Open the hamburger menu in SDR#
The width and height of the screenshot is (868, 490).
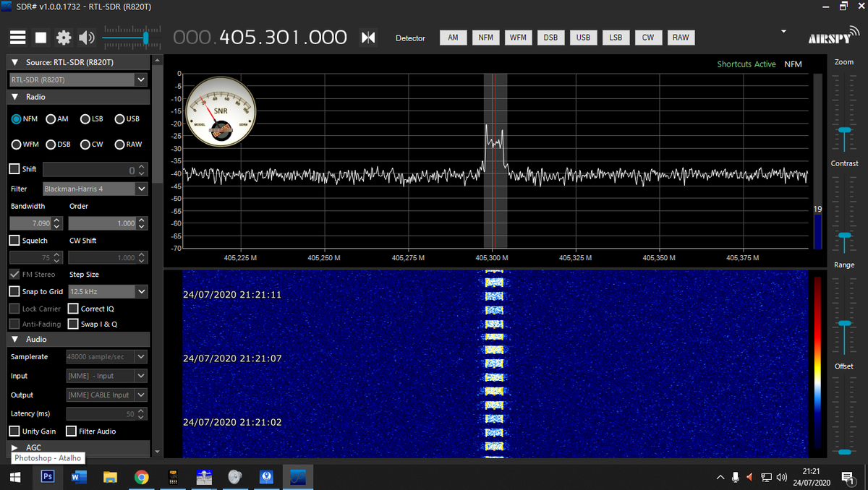(18, 38)
